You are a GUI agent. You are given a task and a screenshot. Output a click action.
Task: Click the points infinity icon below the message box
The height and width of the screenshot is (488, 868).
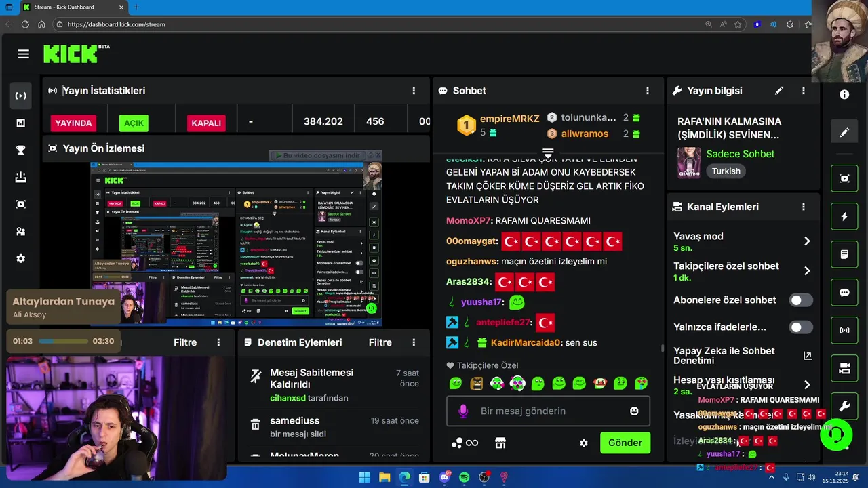[x=465, y=443]
